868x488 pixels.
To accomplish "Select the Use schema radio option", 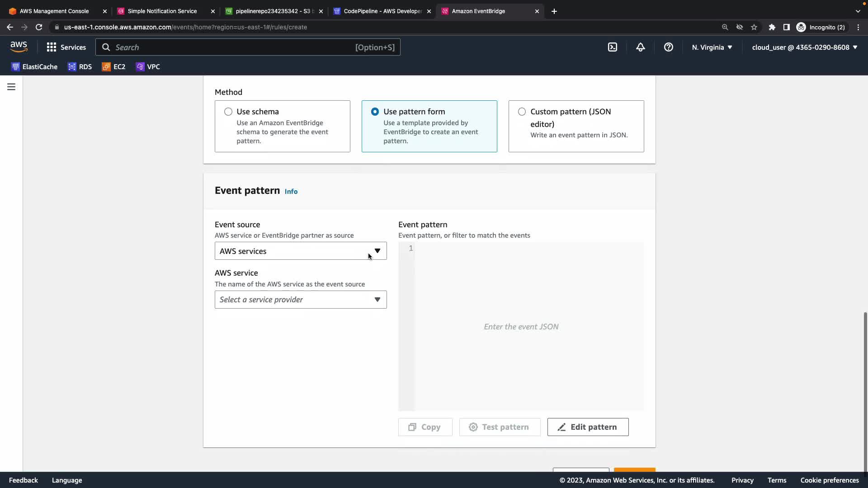I will pos(228,112).
